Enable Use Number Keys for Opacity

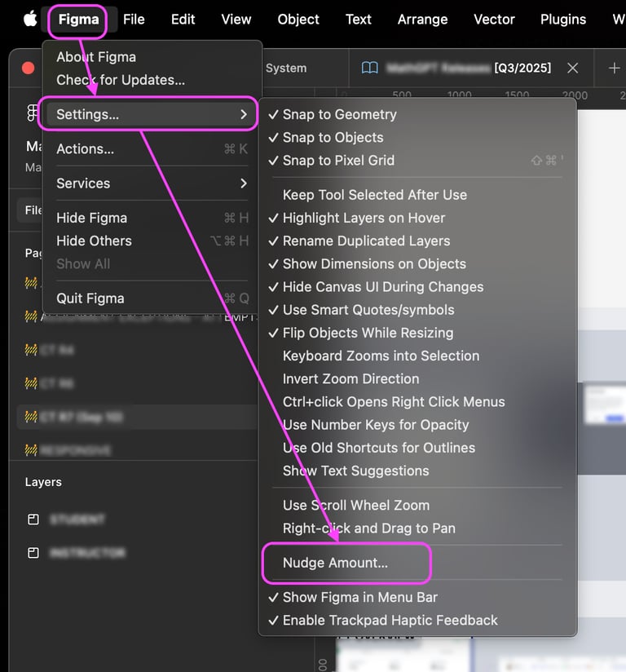tap(417, 425)
